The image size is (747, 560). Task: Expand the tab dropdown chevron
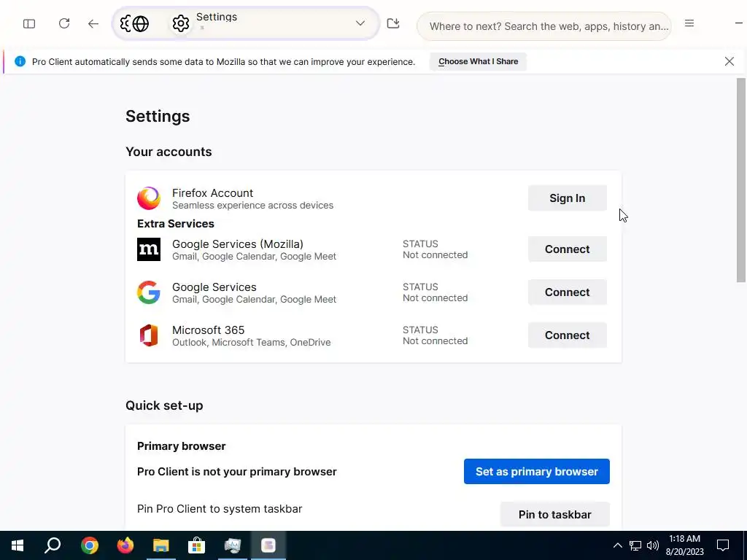(x=360, y=23)
